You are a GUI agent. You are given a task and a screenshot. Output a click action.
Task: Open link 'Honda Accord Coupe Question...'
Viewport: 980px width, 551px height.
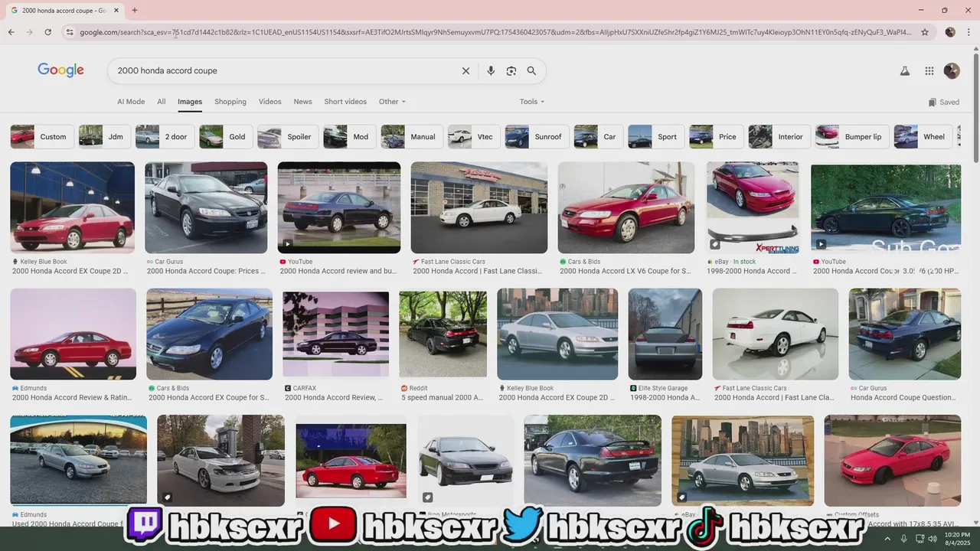click(x=903, y=398)
